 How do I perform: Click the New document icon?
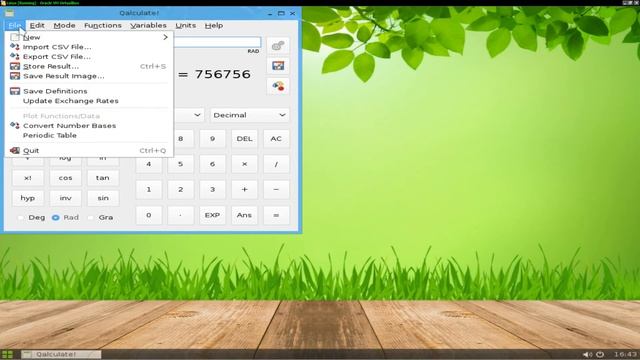[15, 37]
